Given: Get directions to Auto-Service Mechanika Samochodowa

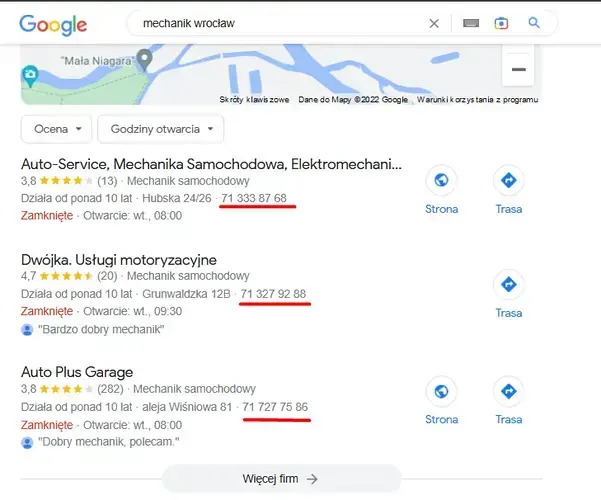Looking at the screenshot, I should [509, 181].
